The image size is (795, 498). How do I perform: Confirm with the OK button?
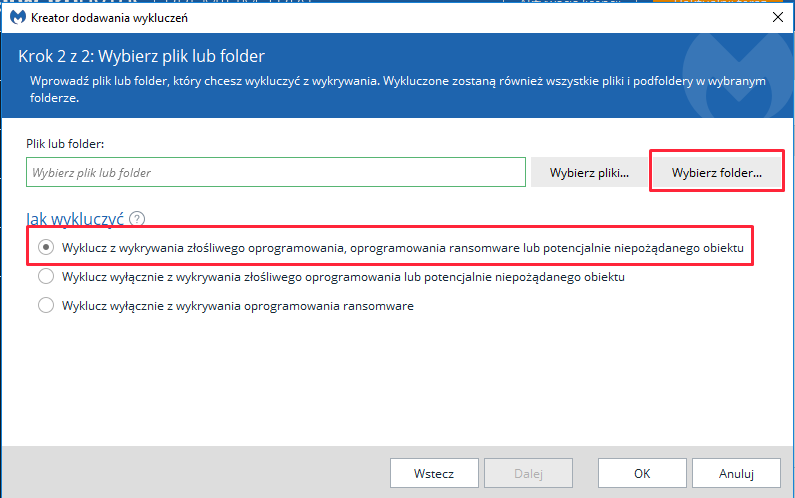[x=642, y=473]
